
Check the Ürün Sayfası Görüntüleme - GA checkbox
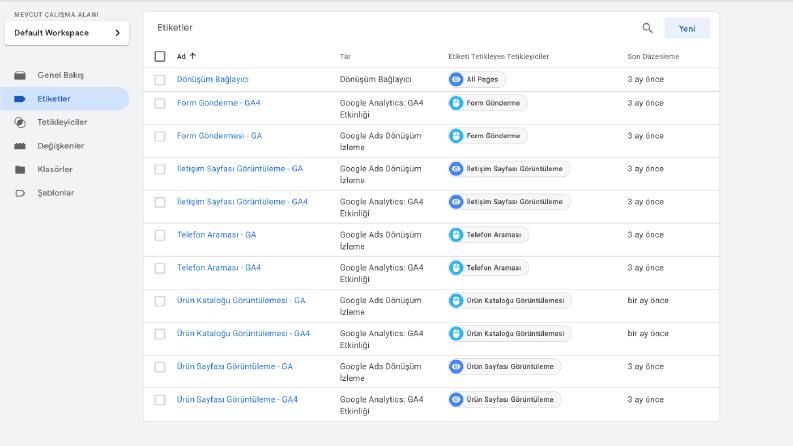click(x=160, y=367)
